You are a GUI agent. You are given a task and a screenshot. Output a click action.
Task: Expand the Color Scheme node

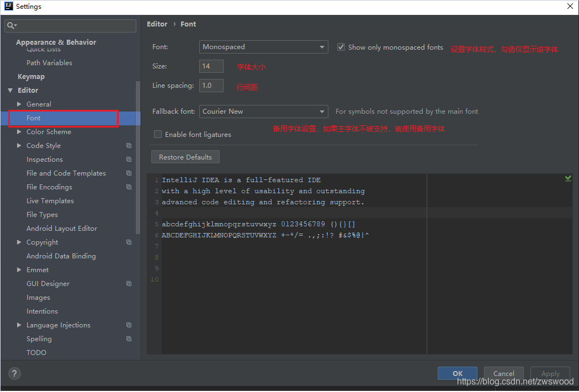19,132
